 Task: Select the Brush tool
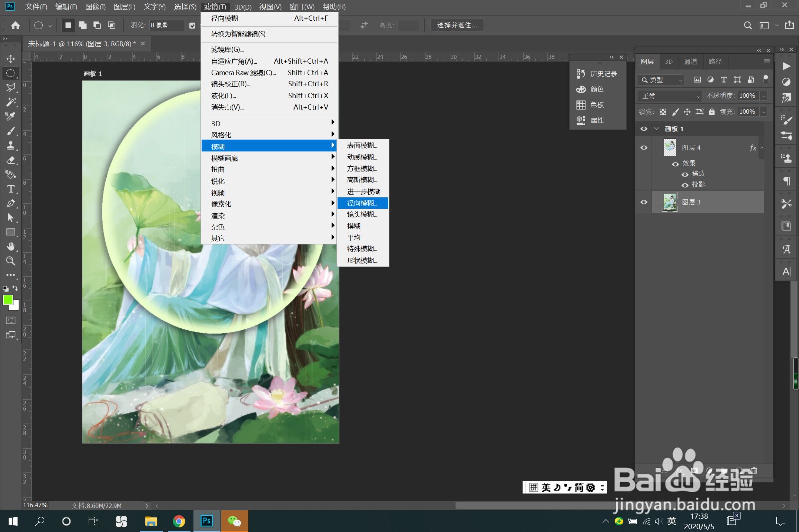[10, 131]
